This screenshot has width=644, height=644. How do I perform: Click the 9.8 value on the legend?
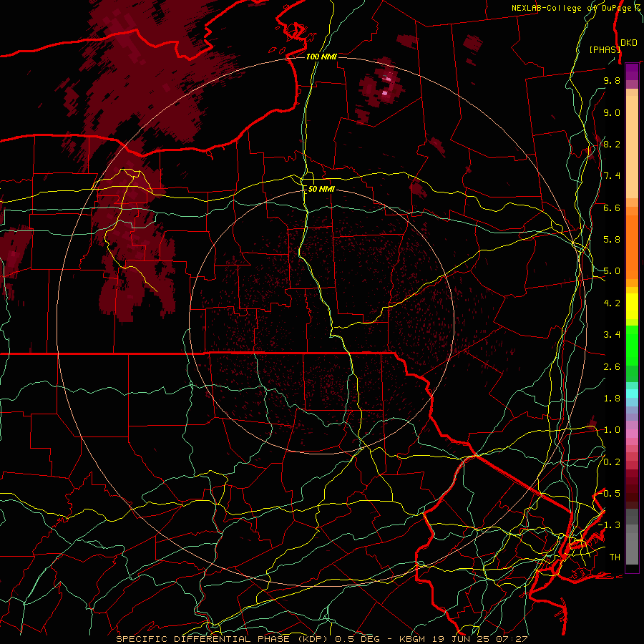click(x=612, y=80)
